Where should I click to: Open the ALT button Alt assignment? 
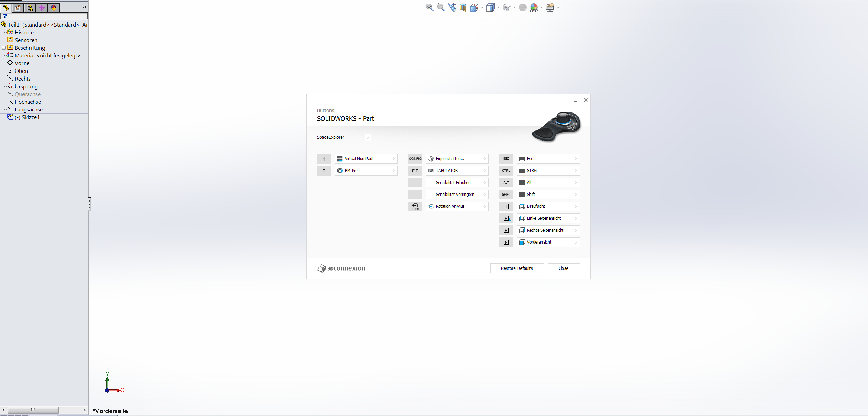point(548,183)
